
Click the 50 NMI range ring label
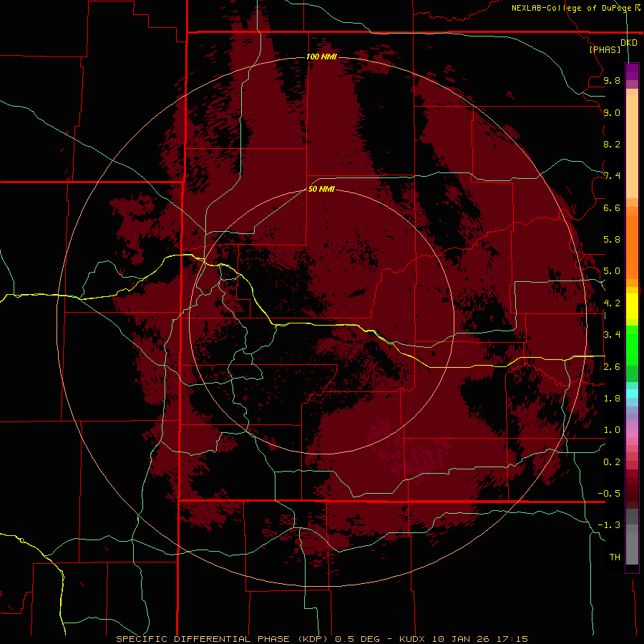pos(321,189)
